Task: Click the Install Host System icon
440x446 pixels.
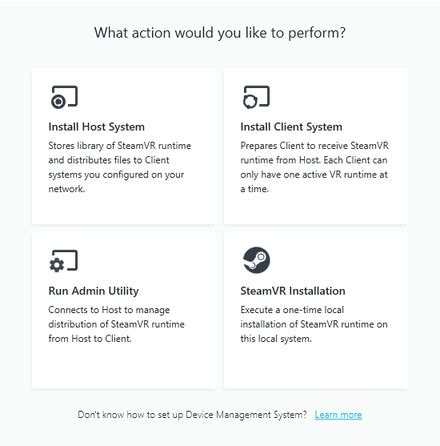Action: point(64,97)
